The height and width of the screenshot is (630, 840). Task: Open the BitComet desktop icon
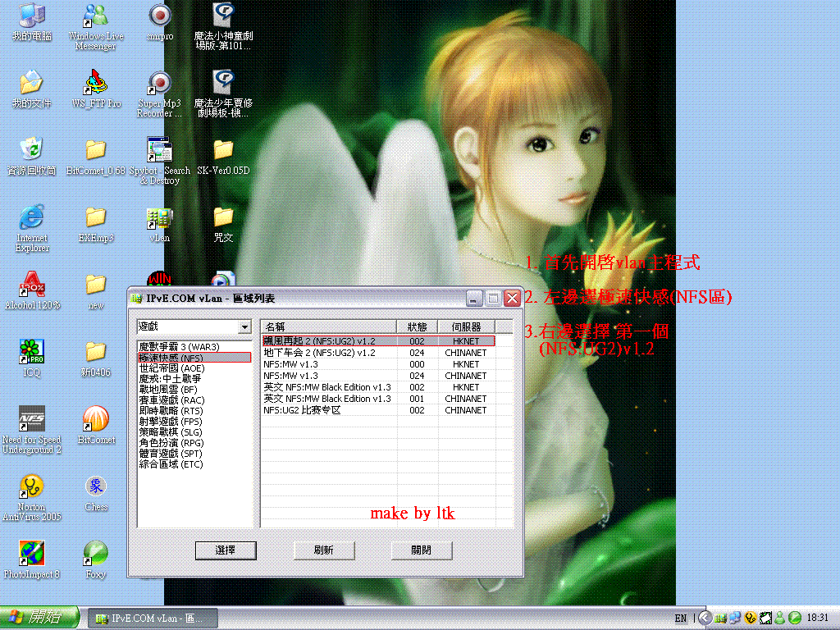click(96, 420)
